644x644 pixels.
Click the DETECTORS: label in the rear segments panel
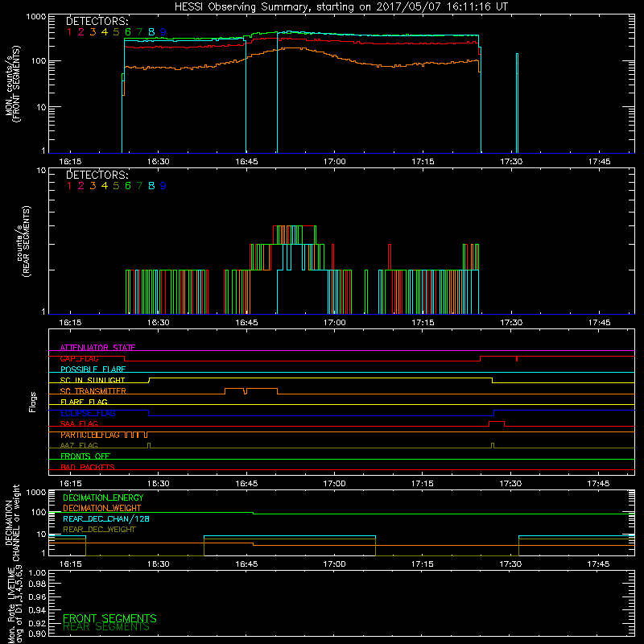97,175
